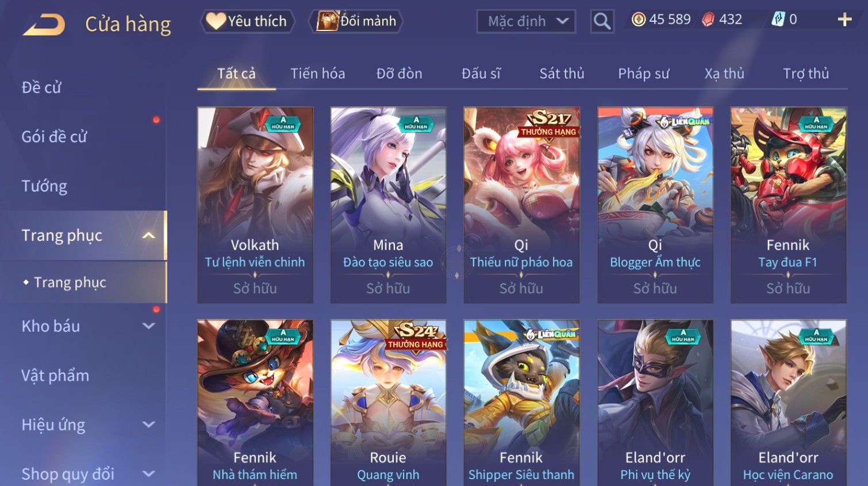Open the search magnifier icon
Image resolution: width=868 pixels, height=486 pixels.
(x=602, y=21)
